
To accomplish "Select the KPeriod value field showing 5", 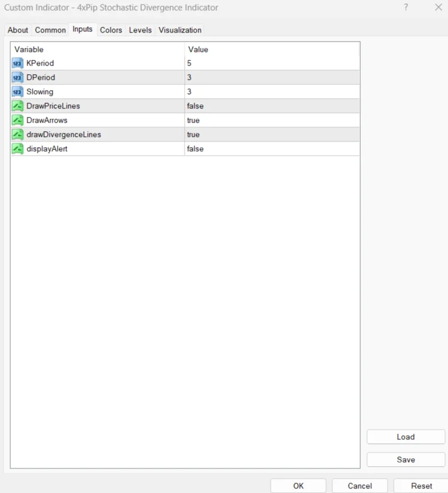I will tap(272, 63).
